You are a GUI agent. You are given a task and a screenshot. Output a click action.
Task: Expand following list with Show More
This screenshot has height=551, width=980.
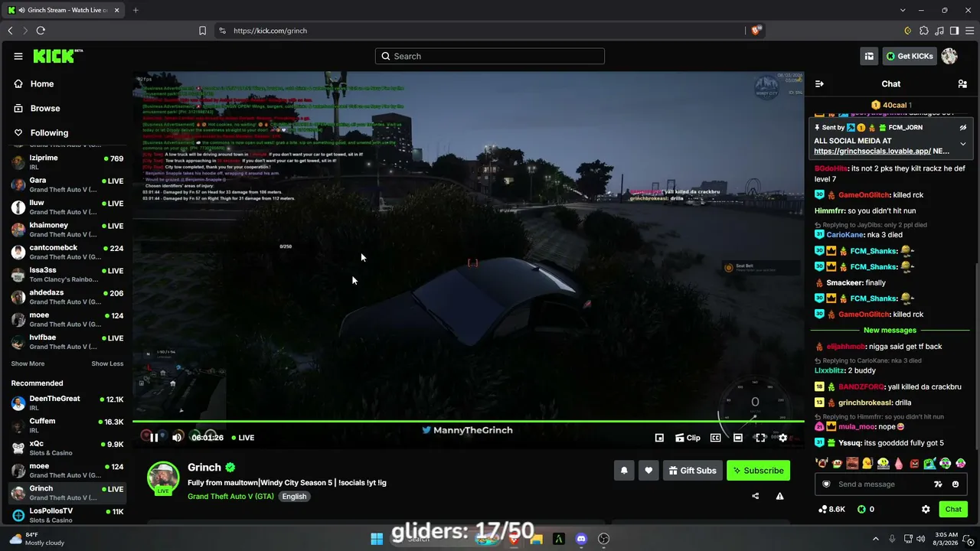point(28,364)
